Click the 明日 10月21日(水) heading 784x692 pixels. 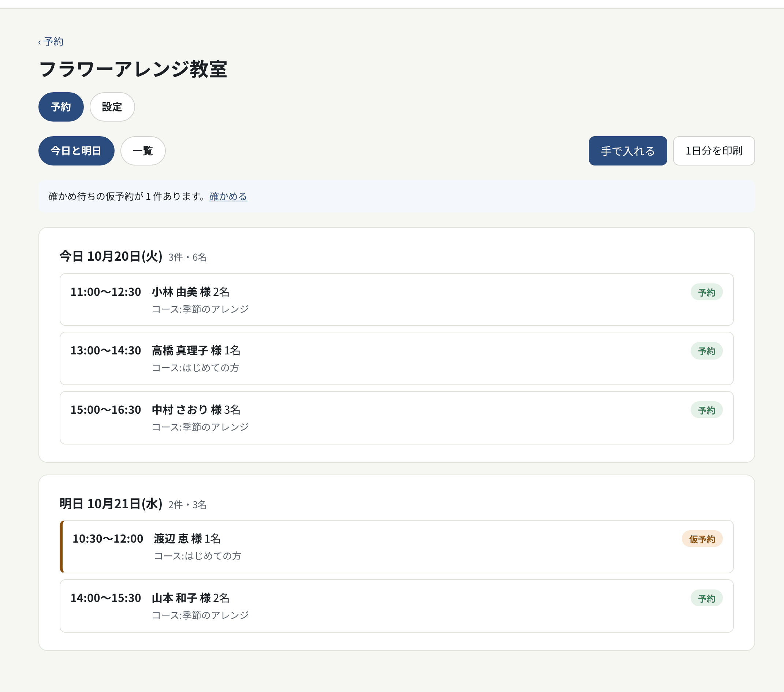[111, 504]
